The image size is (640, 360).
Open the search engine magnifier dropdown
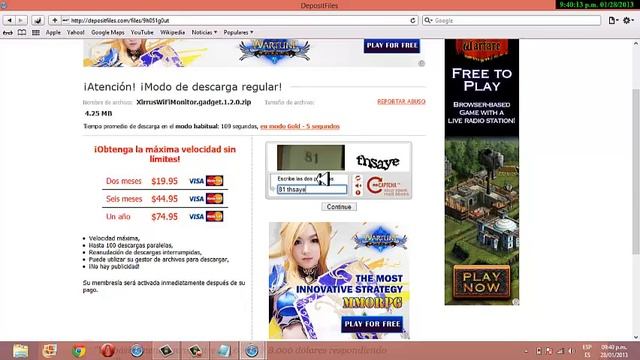pyautogui.click(x=429, y=20)
